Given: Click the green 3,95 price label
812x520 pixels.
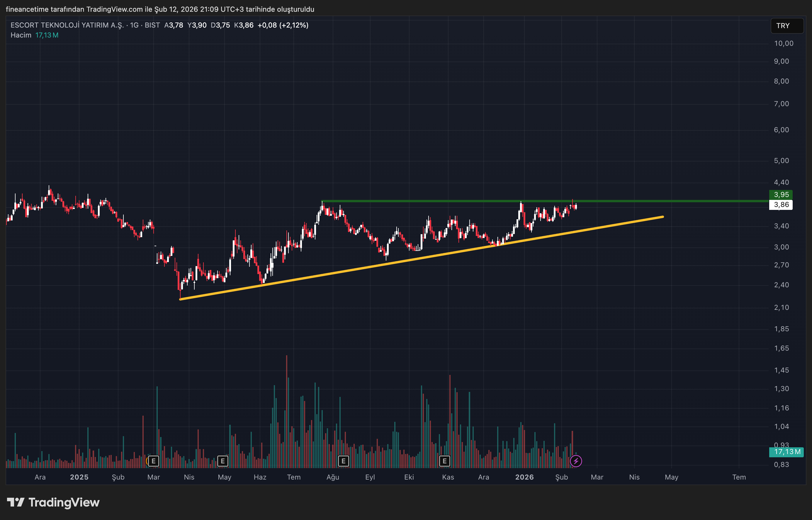Looking at the screenshot, I should pos(781,195).
